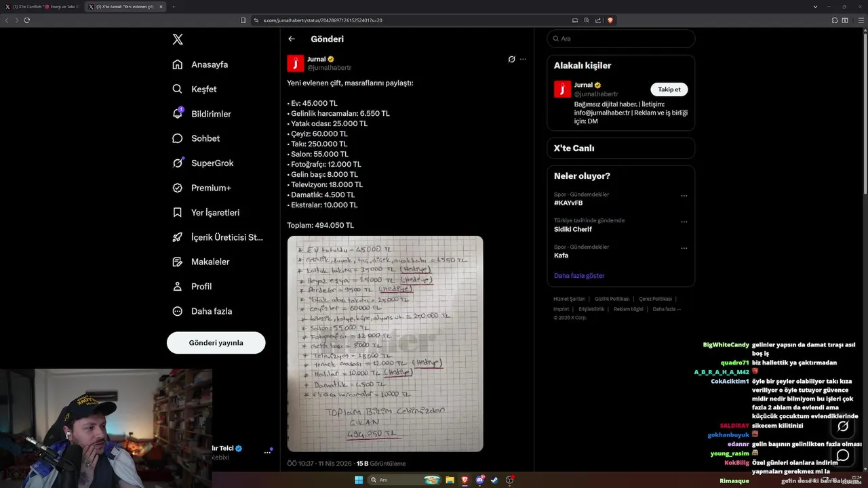Open post options three-dot menu
Image resolution: width=868 pixels, height=488 pixels.
[x=523, y=59]
